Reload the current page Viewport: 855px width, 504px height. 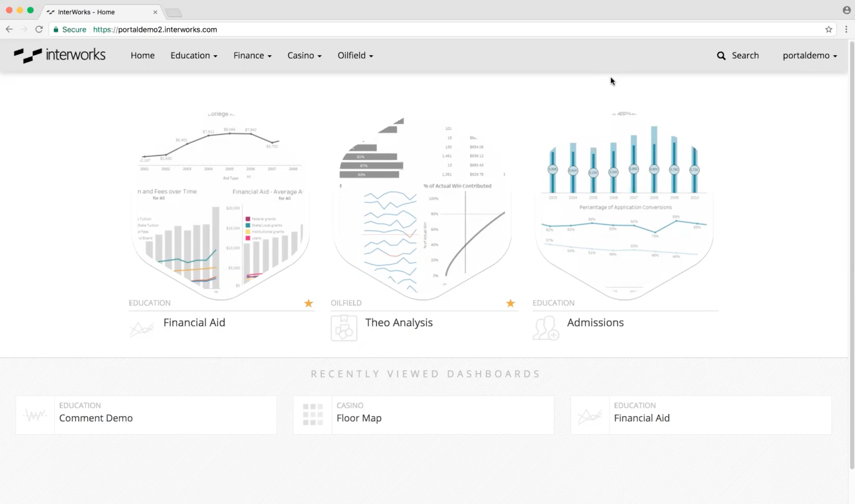point(39,29)
